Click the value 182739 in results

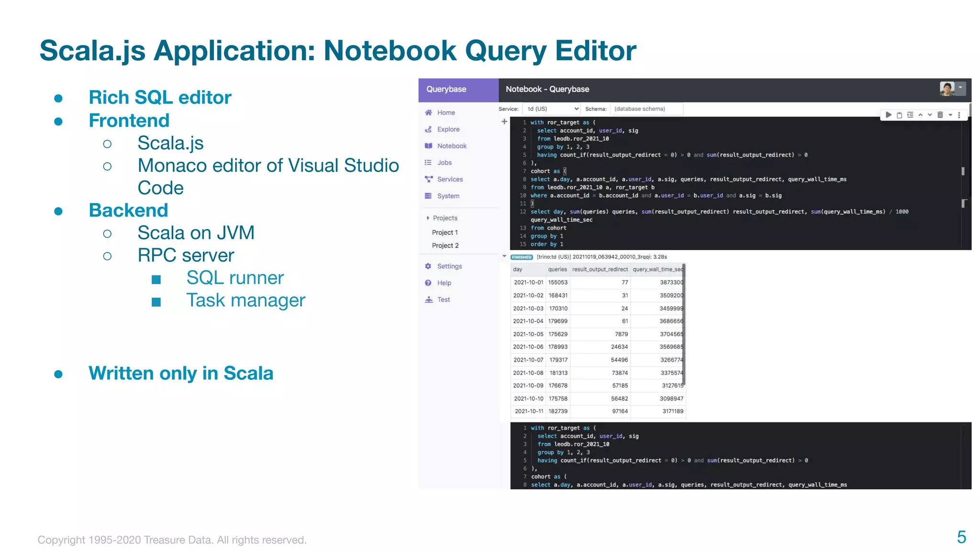558,411
